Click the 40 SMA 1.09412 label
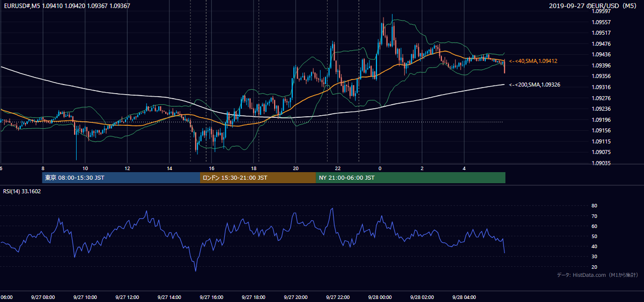 coord(533,61)
